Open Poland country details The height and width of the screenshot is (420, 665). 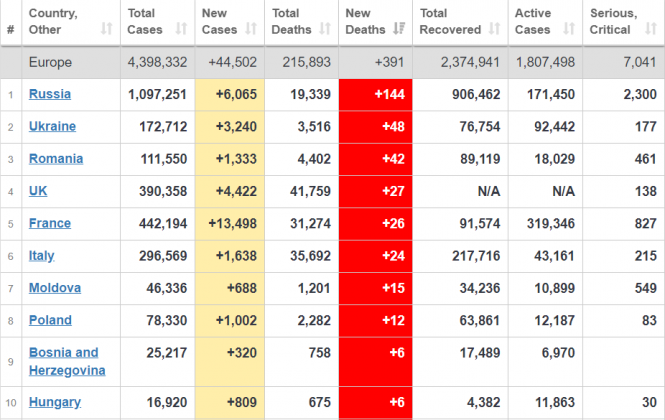[x=50, y=319]
